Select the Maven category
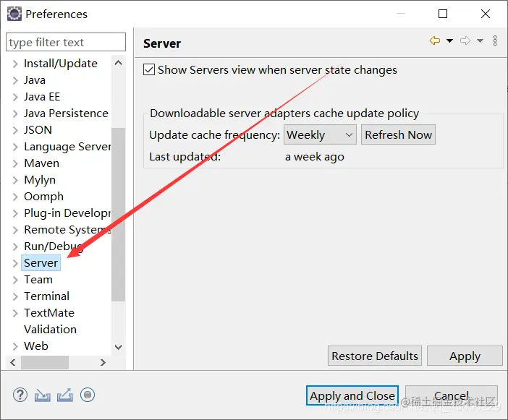The height and width of the screenshot is (420, 508). 42,163
